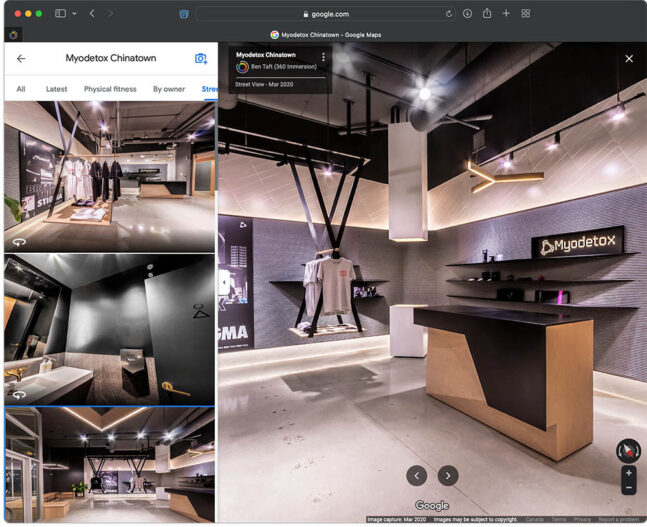Open the selected storefront interior thumbnail
The width and height of the screenshot is (647, 527).
click(110, 464)
